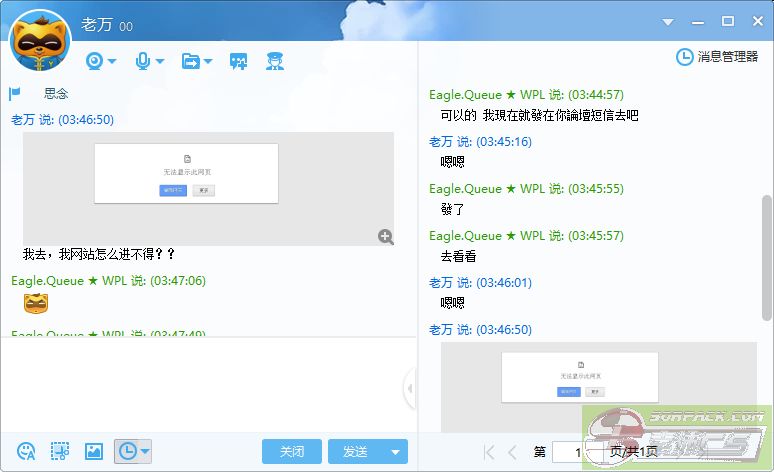
Task: Open the title bar menu triangle
Action: [x=668, y=22]
